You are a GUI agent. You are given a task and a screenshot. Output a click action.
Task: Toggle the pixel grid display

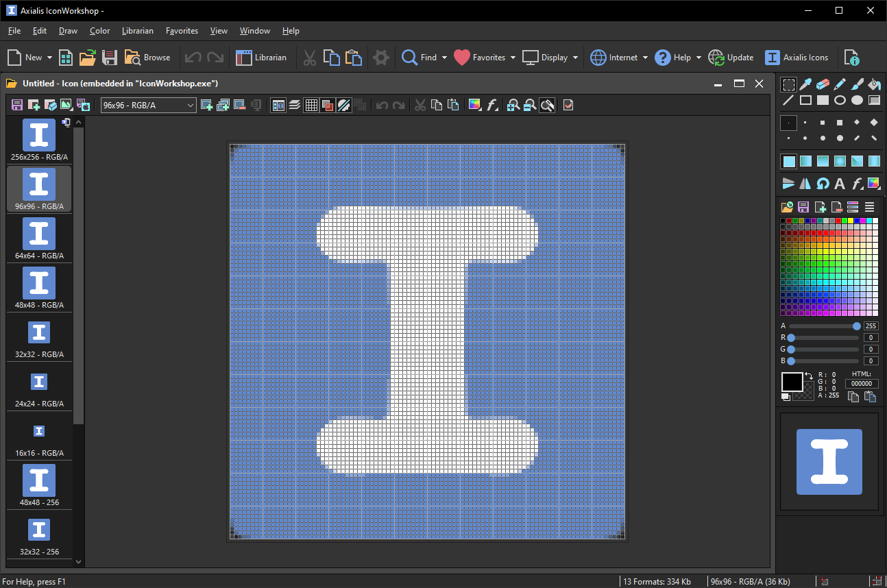(311, 105)
